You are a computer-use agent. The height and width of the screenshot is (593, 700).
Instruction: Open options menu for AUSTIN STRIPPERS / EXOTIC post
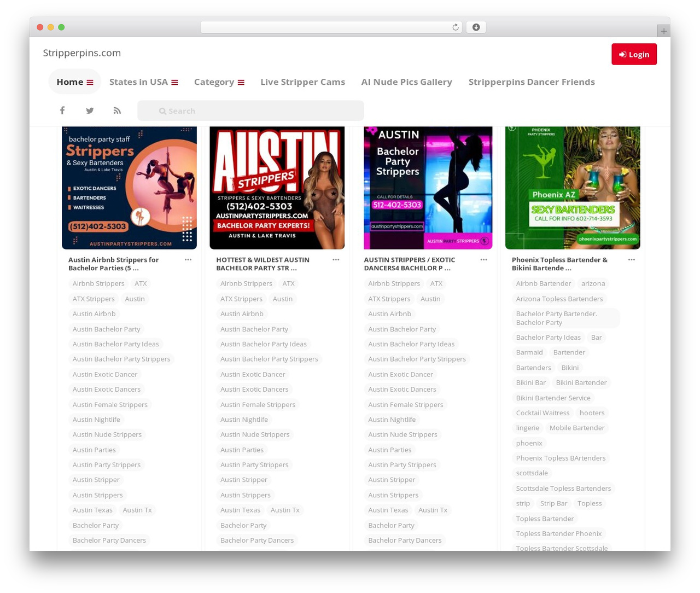click(483, 260)
